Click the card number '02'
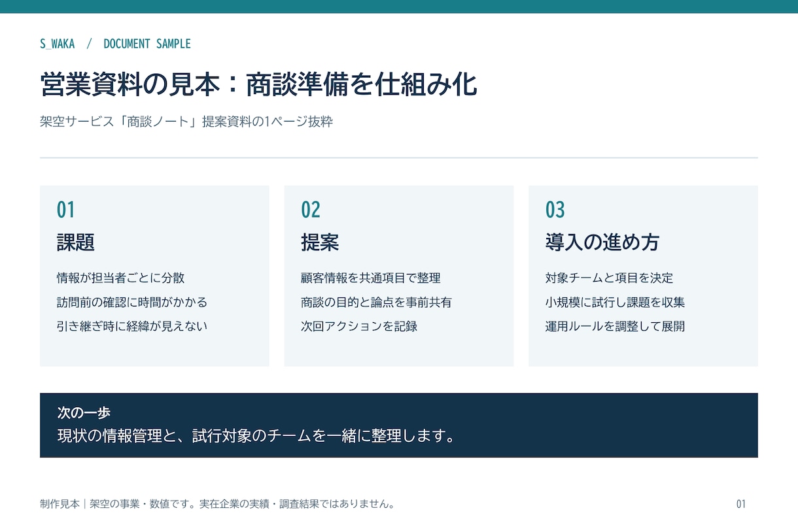798x532 pixels. coord(311,210)
